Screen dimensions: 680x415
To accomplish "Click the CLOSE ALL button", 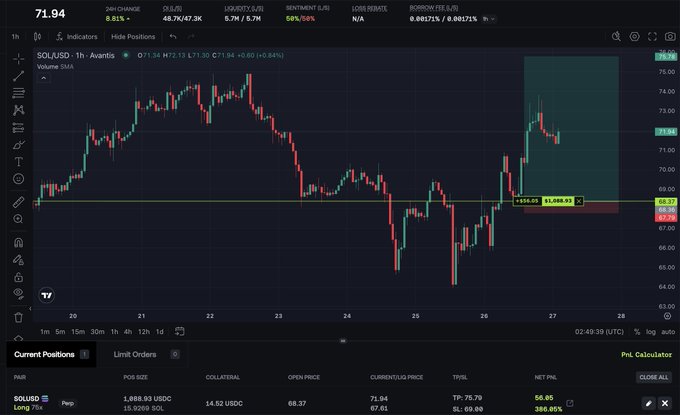I will point(654,377).
